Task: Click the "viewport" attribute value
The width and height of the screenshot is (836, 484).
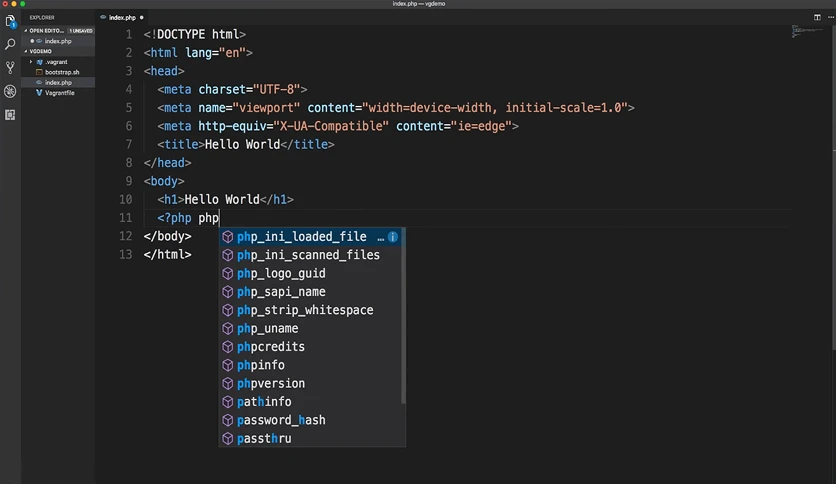Action: 267,108
